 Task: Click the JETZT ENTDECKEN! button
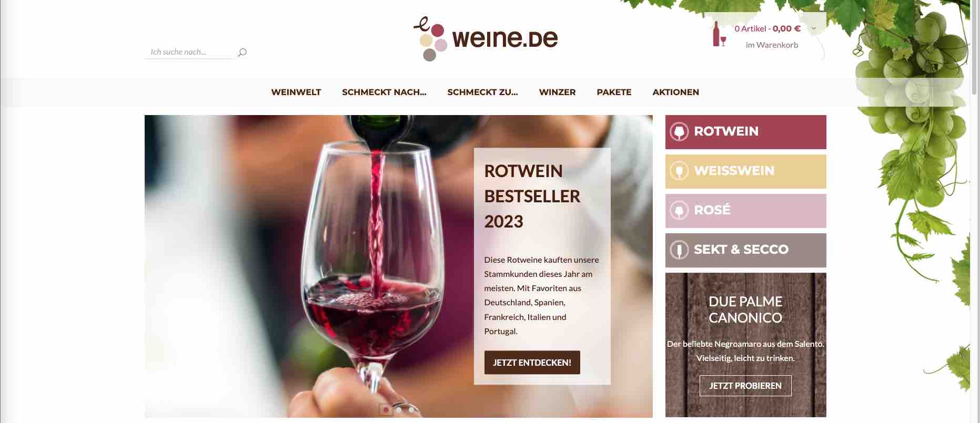tap(532, 363)
